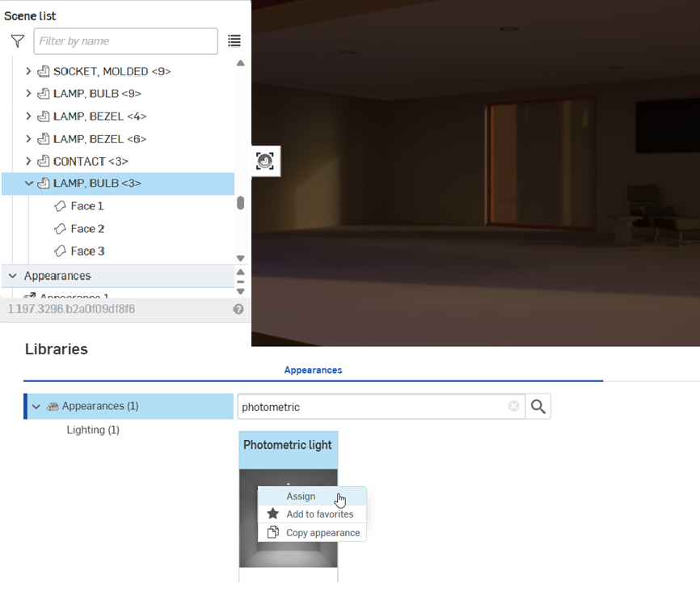Image resolution: width=700 pixels, height=592 pixels.
Task: Choose Assign from the context menu
Action: [x=301, y=497]
